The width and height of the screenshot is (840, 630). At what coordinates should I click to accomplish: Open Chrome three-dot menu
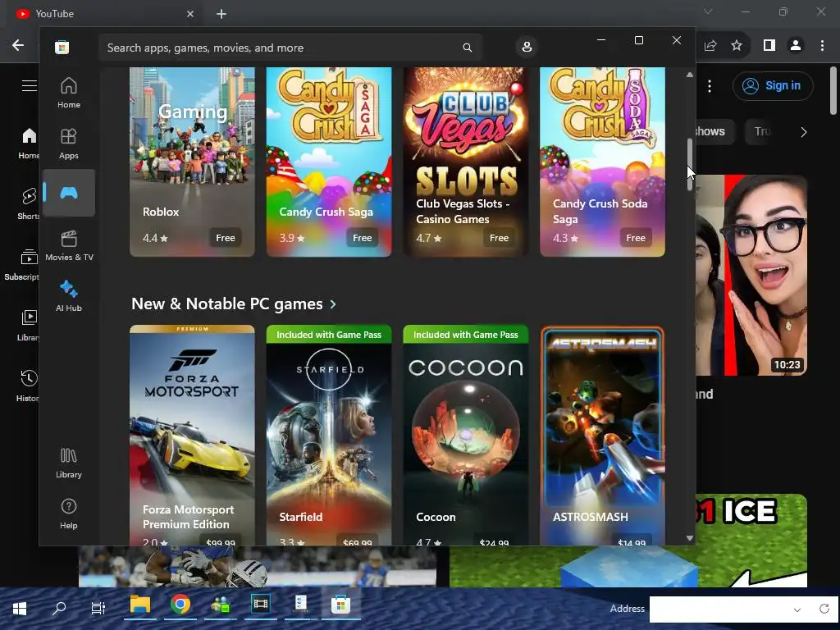click(x=822, y=46)
